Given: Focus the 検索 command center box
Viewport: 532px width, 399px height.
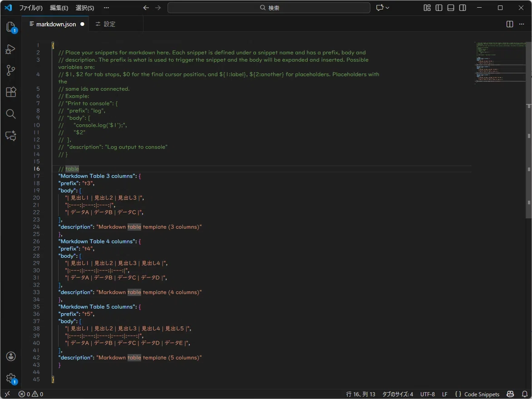Looking at the screenshot, I should [269, 7].
